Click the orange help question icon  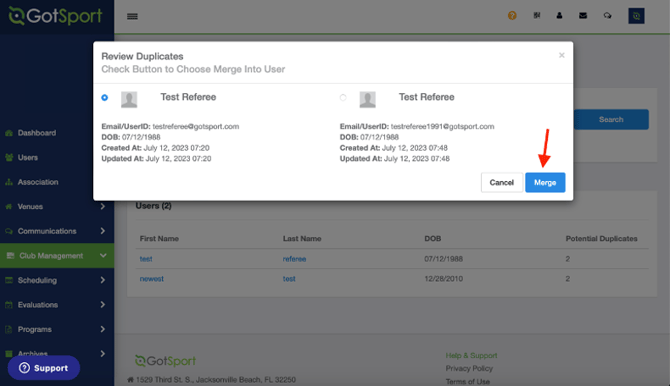512,16
